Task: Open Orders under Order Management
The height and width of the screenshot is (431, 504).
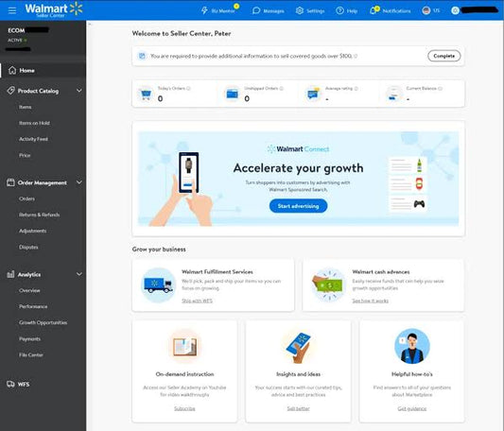Action: pos(26,198)
